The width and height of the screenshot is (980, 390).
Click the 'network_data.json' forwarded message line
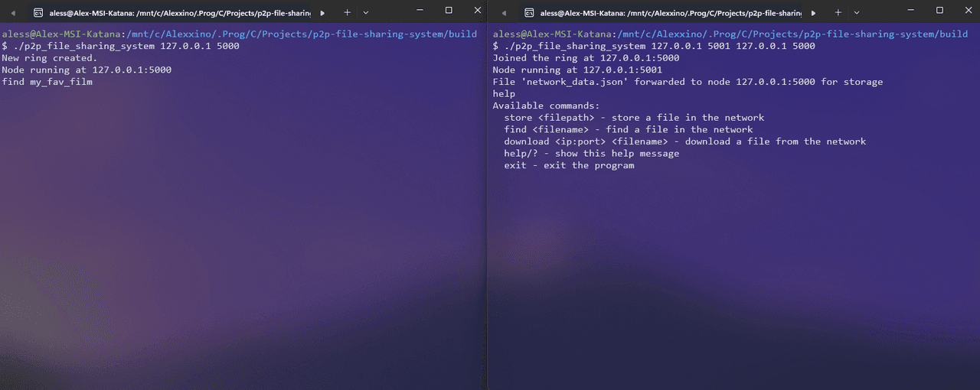click(688, 82)
